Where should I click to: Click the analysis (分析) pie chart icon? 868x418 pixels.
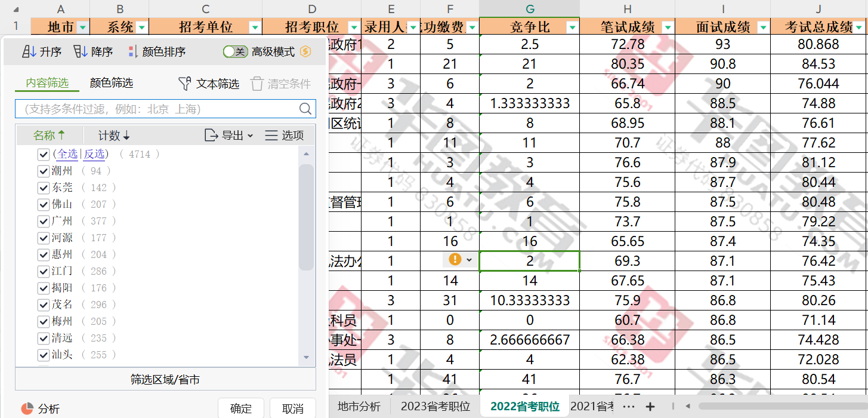27,408
